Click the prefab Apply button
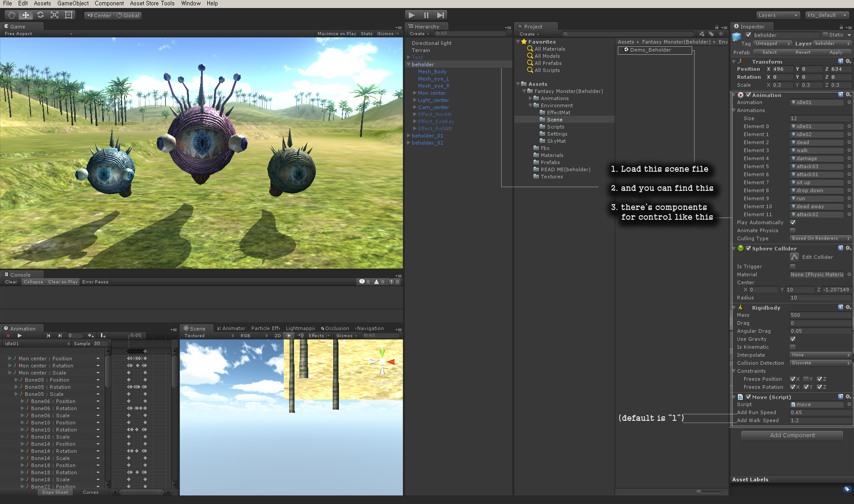The width and height of the screenshot is (854, 504). 836,52
